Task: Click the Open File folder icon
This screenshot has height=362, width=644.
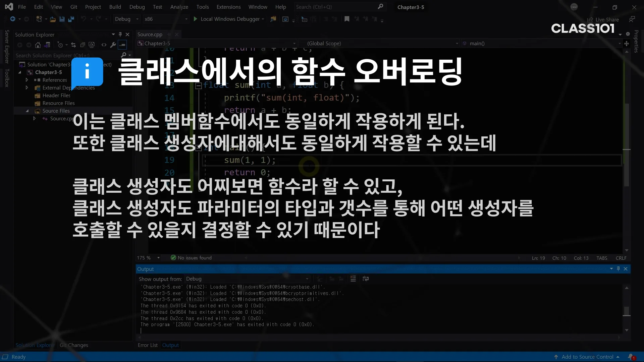Action: tap(53, 19)
